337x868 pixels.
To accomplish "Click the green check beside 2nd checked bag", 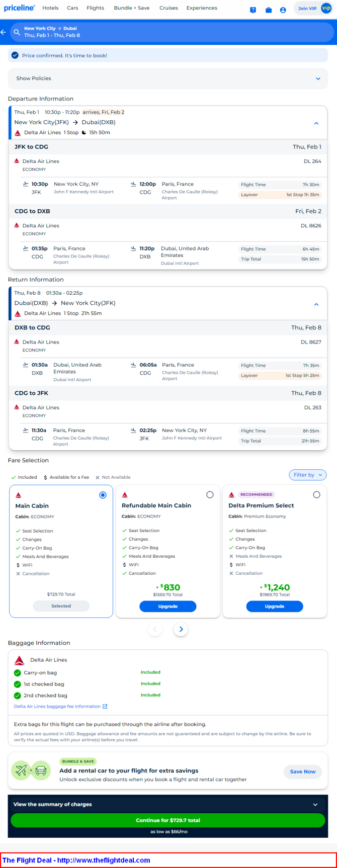I will click(18, 696).
